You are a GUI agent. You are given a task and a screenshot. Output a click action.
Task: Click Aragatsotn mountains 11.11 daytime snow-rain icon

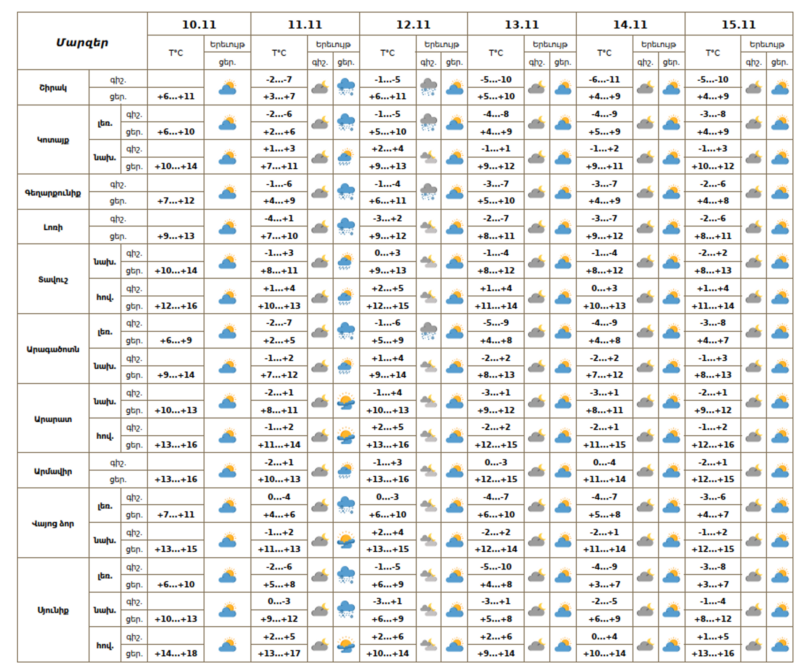point(346,332)
